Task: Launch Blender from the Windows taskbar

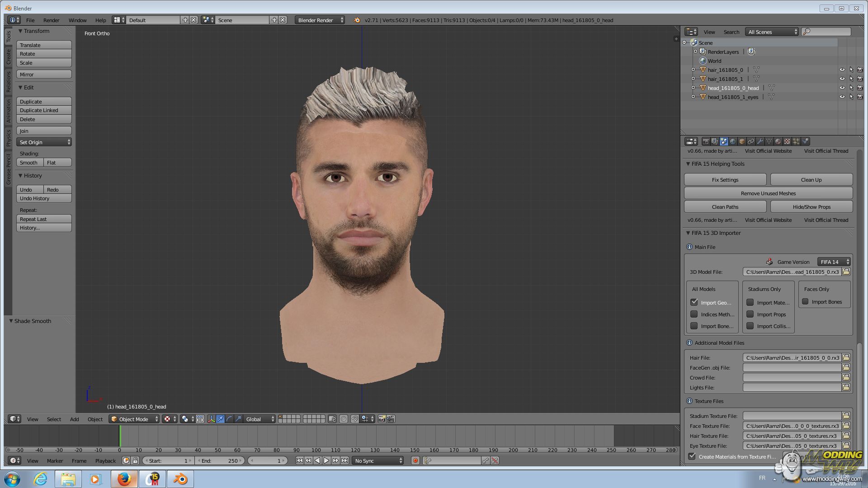Action: pos(180,479)
